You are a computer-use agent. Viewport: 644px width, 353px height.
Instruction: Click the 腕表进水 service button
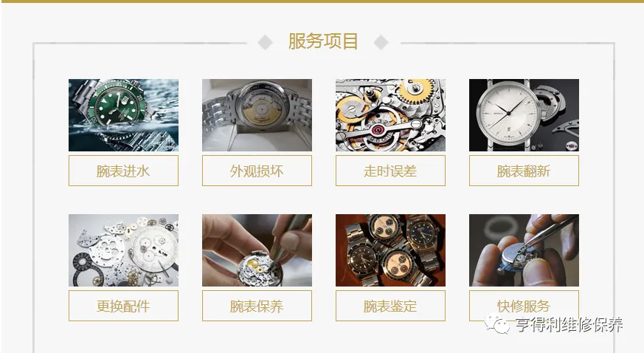click(x=123, y=171)
